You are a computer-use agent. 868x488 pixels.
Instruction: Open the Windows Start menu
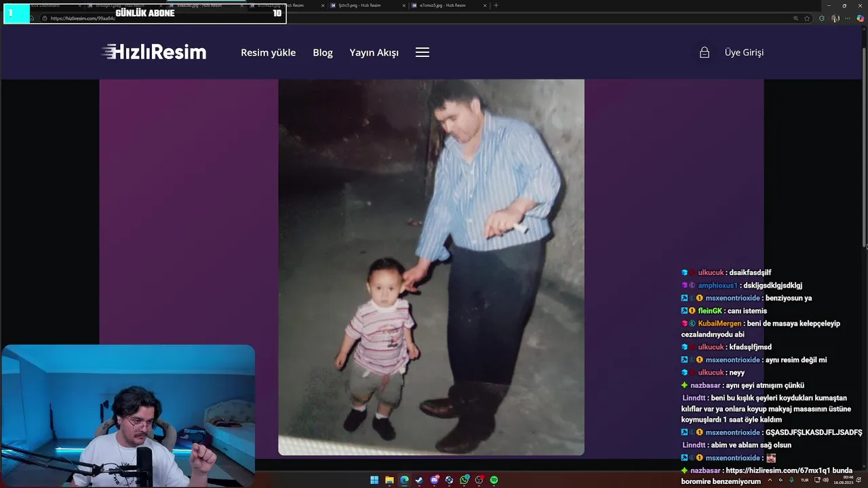click(374, 480)
